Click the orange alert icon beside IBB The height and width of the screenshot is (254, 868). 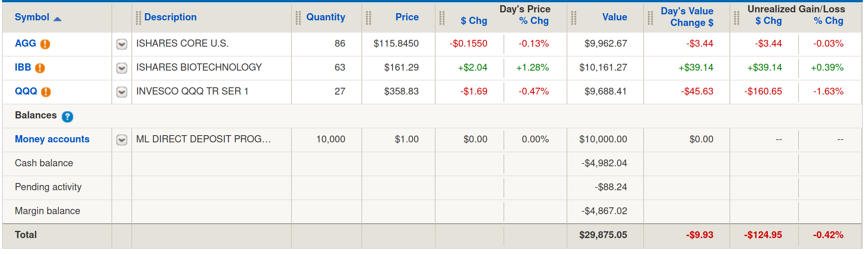[x=40, y=68]
